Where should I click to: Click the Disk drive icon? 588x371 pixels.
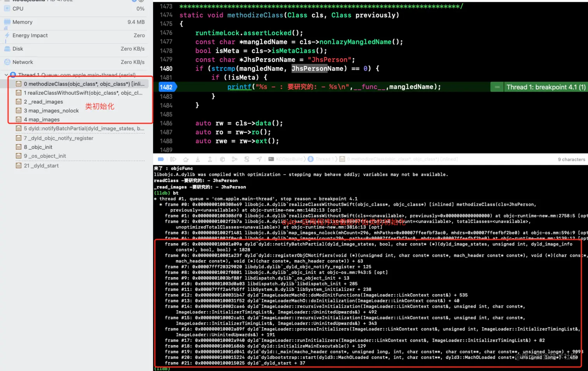7,49
